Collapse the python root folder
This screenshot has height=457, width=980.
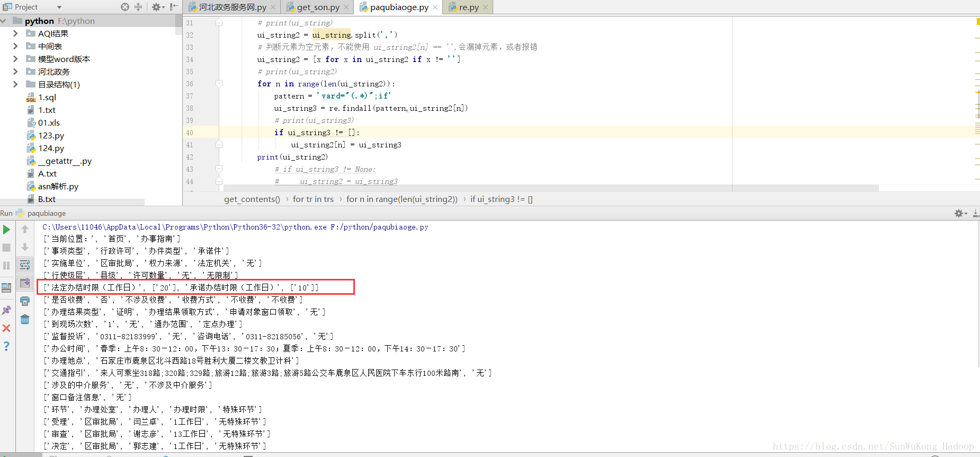[x=4, y=21]
